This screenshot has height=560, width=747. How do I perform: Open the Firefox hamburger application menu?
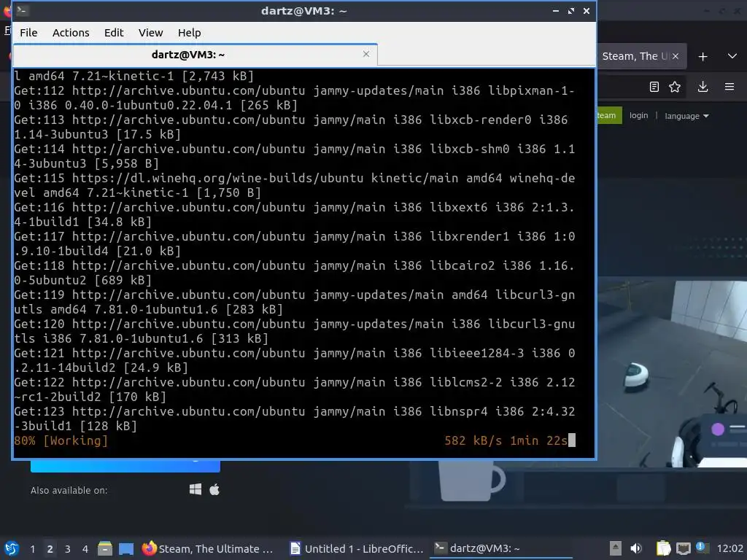click(729, 87)
